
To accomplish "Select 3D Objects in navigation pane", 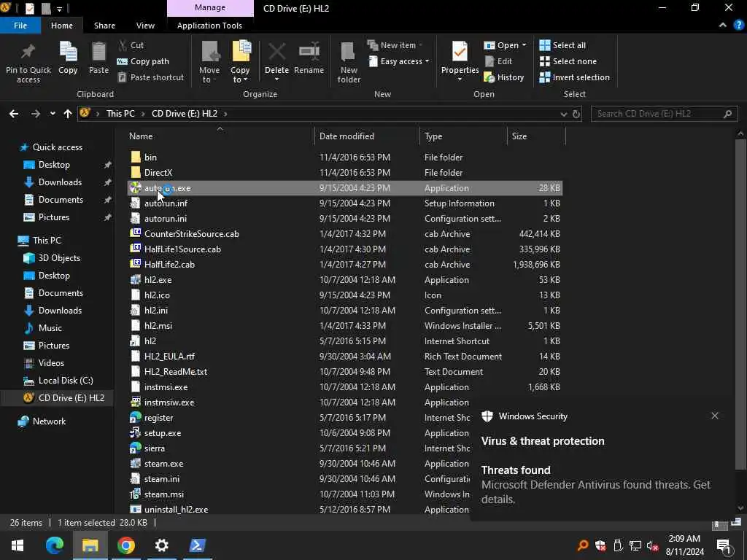I will pyautogui.click(x=59, y=258).
